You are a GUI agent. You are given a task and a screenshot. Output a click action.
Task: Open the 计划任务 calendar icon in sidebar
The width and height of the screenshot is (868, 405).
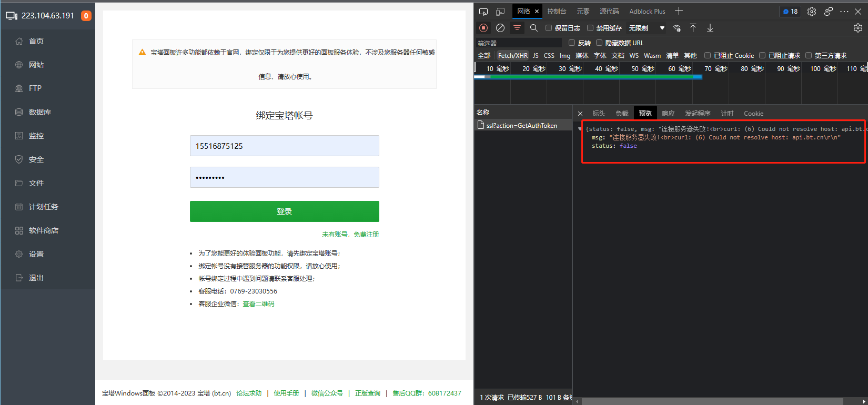tap(19, 207)
